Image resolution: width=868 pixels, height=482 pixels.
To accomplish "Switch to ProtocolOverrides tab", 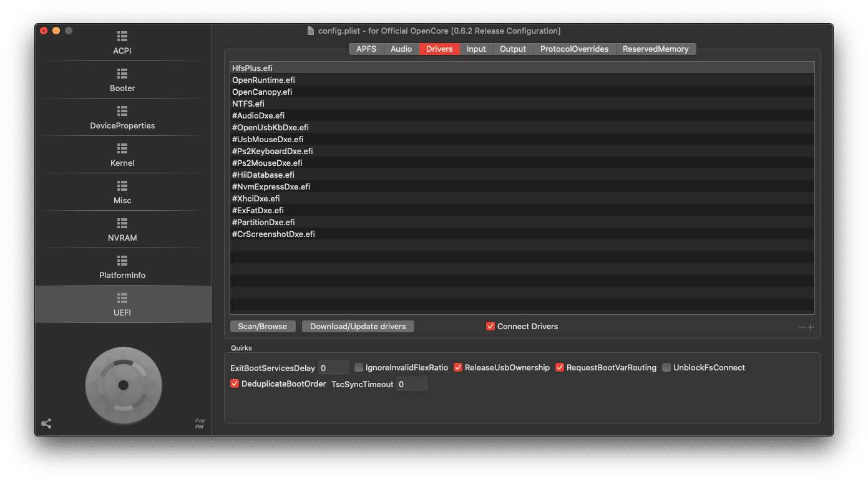I will click(x=574, y=49).
